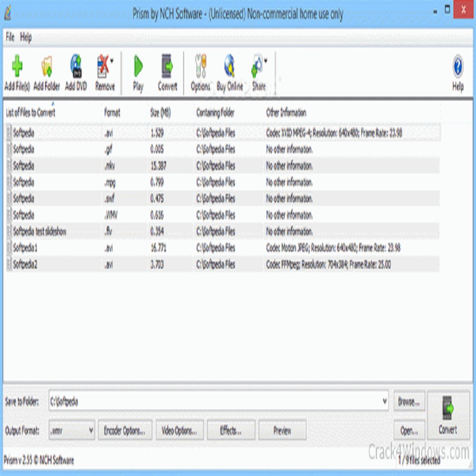Click the file icon beside Softpedia test slideshow
Screen dimensions: 476x476
(9, 231)
